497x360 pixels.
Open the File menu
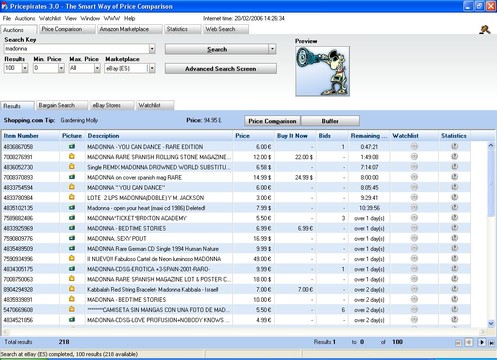click(x=7, y=18)
